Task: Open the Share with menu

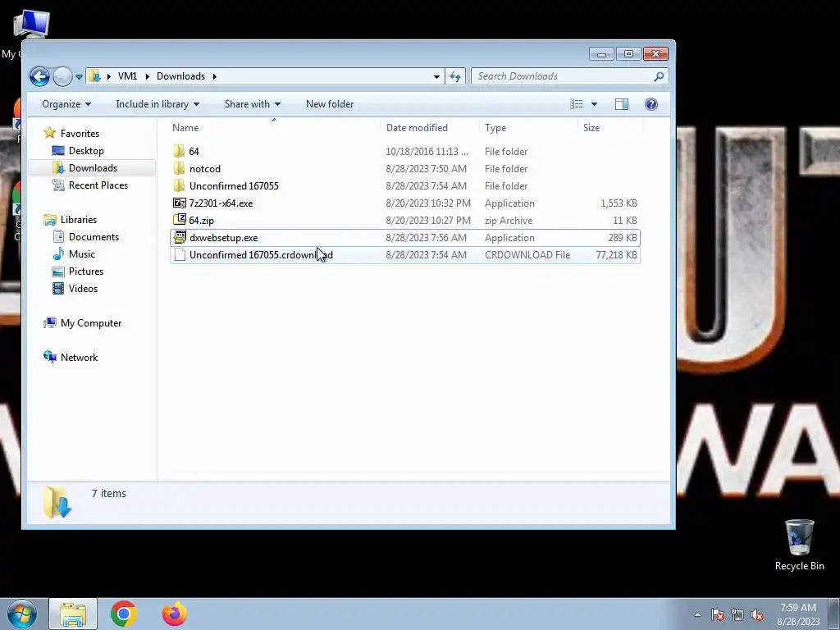Action: pyautogui.click(x=253, y=104)
